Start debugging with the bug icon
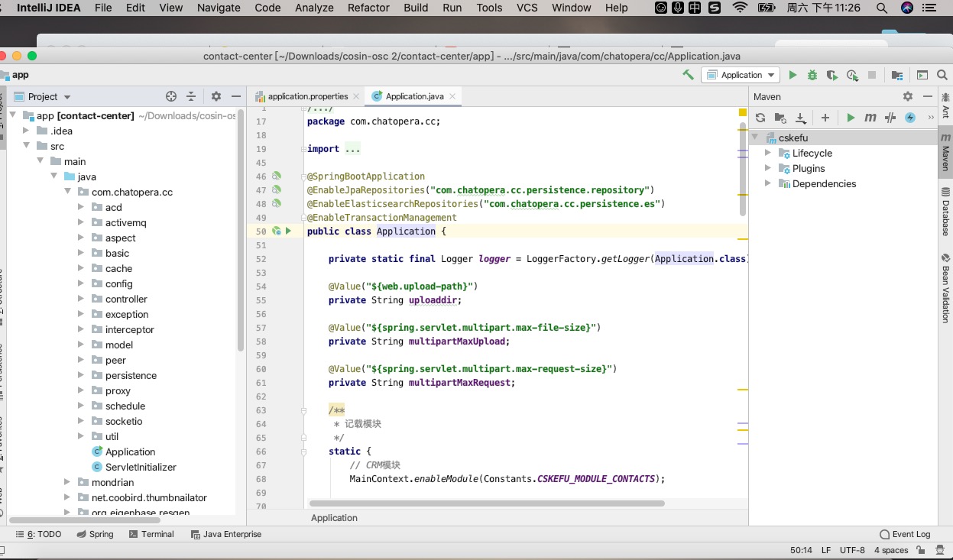953x560 pixels. pos(812,74)
